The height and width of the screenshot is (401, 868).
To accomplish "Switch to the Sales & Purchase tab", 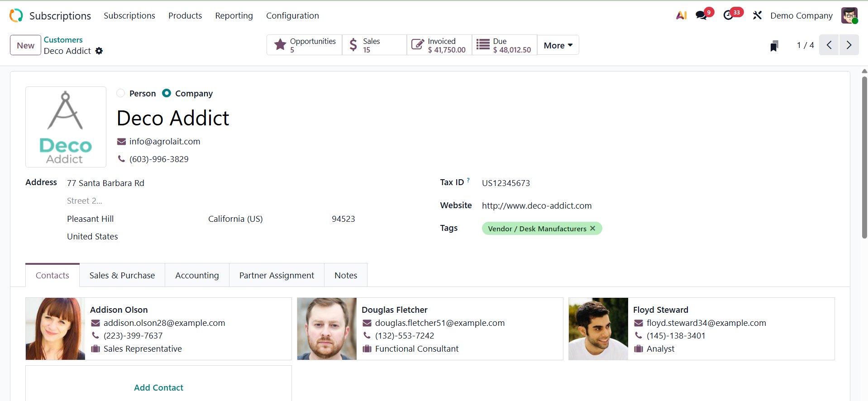I will coord(122,276).
